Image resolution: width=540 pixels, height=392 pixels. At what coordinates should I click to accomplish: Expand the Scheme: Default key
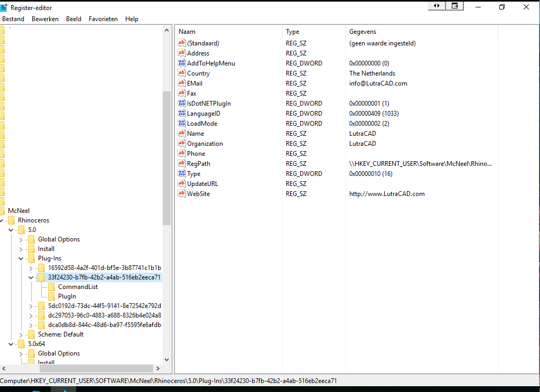pos(21,334)
